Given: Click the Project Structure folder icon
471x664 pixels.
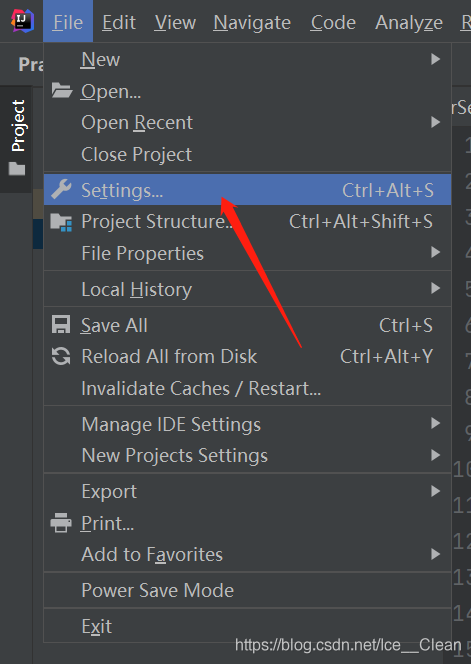Looking at the screenshot, I should pos(61,222).
